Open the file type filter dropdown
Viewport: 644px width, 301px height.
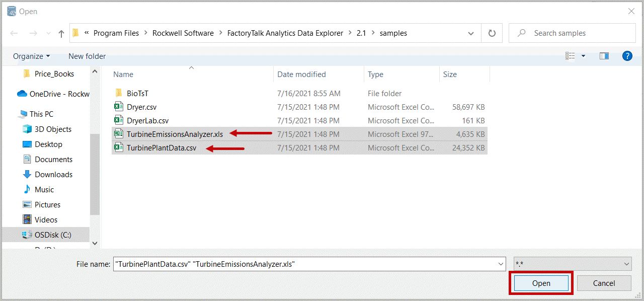click(x=572, y=264)
